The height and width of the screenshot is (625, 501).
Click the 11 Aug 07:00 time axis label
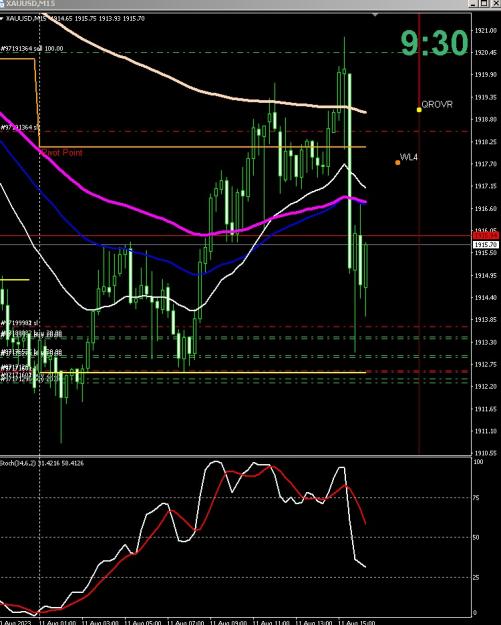[x=185, y=622]
